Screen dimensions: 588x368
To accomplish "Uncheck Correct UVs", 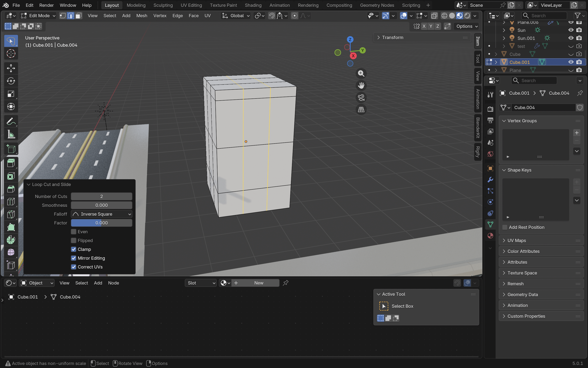I will point(74,267).
